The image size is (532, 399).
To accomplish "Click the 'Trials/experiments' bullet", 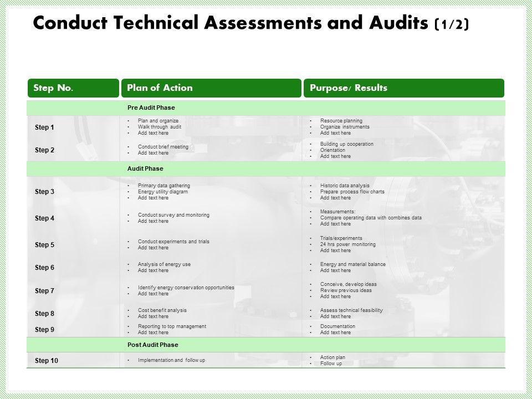I will 341,238.
